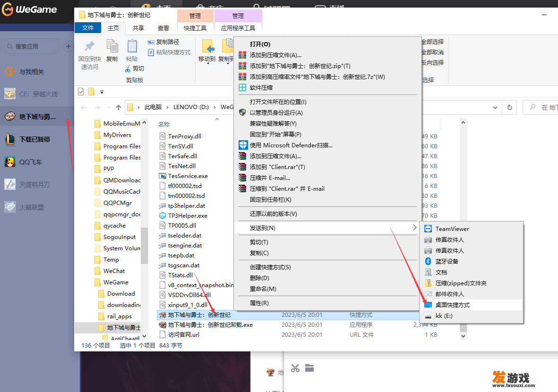Viewport: 558px width, 392px height.
Task: Choose 邮件收件人 in Send To submenu
Action: tap(471, 294)
